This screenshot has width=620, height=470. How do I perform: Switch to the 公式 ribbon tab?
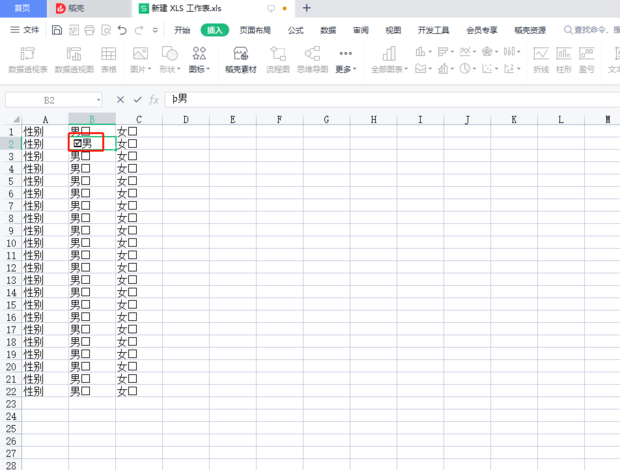pyautogui.click(x=295, y=30)
